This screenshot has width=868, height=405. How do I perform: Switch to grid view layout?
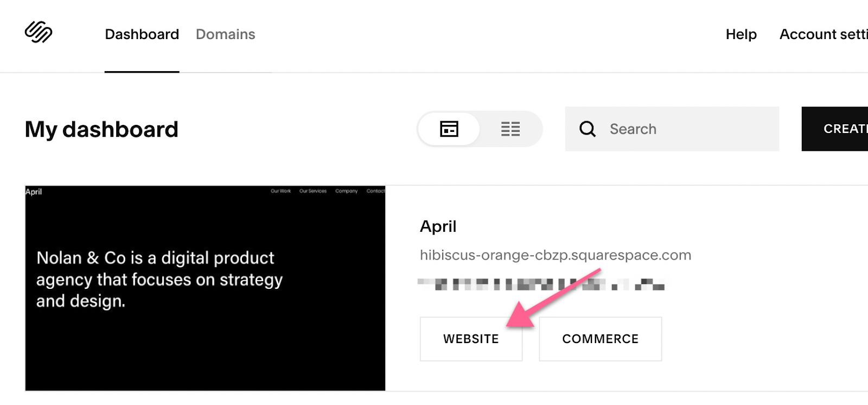pos(449,129)
